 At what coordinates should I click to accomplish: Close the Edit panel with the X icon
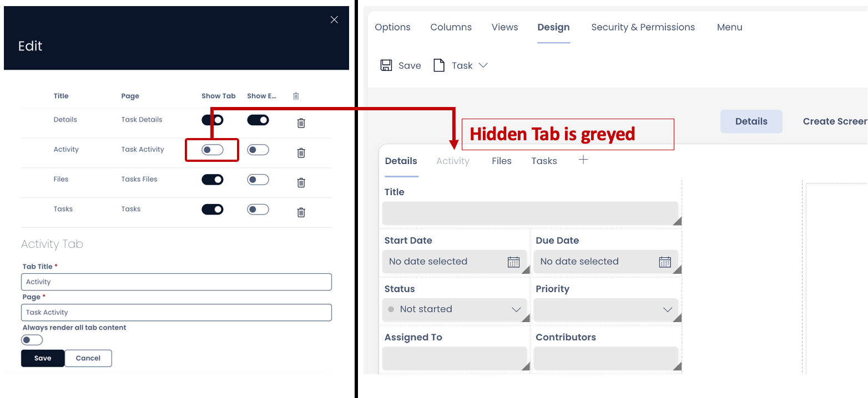(334, 20)
